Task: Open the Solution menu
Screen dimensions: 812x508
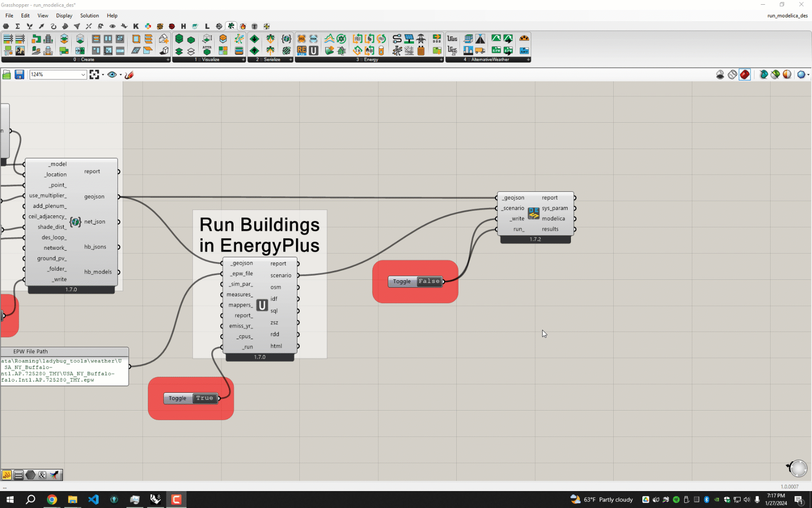Action: point(89,15)
